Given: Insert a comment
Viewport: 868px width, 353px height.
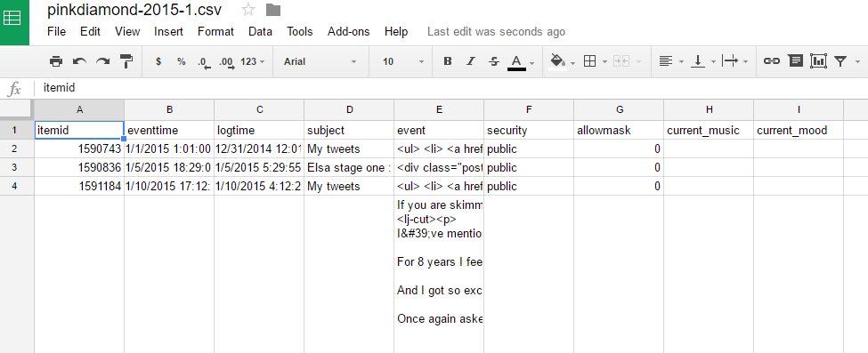Looking at the screenshot, I should pos(796,60).
